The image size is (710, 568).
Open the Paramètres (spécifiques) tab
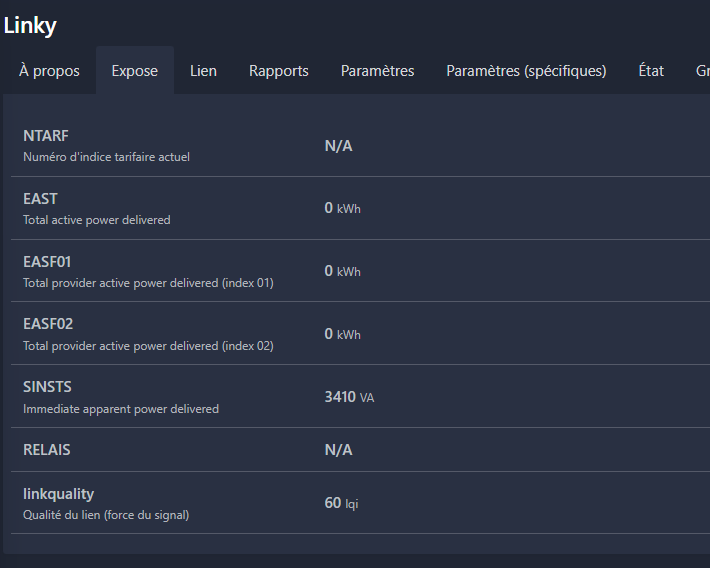526,71
